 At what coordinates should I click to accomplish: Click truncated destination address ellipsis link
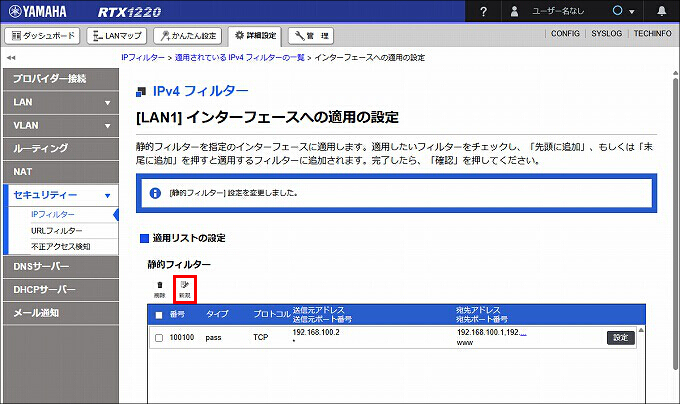(523, 332)
